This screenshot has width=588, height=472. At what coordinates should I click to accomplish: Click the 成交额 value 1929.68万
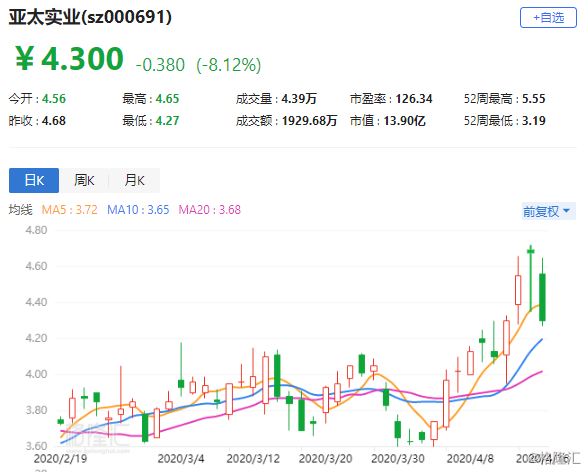click(x=309, y=121)
